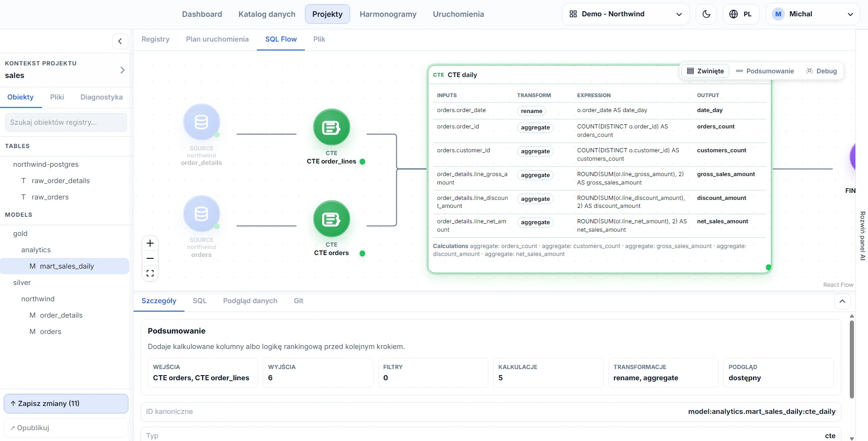Expand the project context sales chevron

[122, 70]
